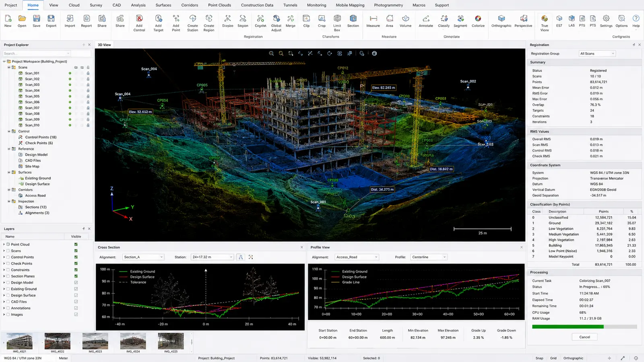The image size is (644, 362).
Task: Switch to the Orthographic view icon
Action: tap(501, 19)
